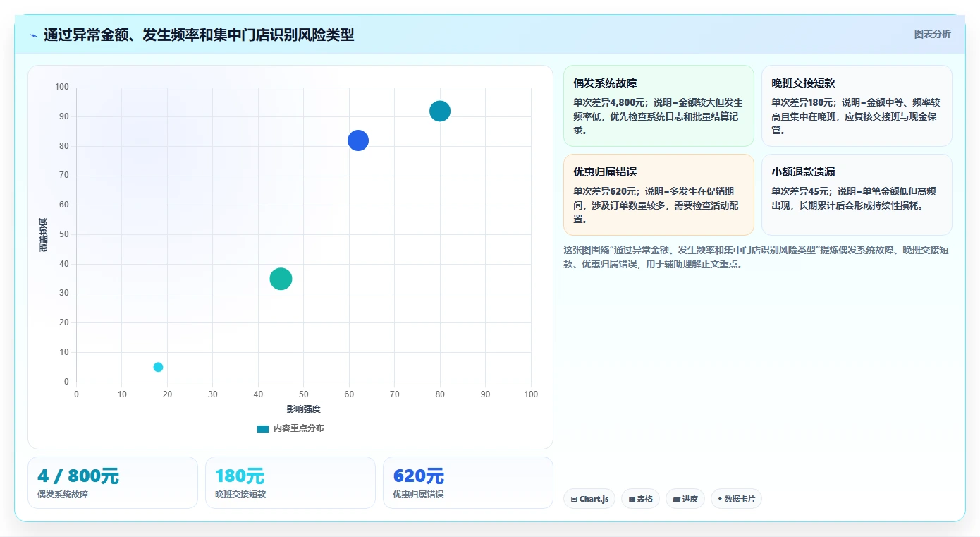Image resolution: width=980 pixels, height=537 pixels.
Task: Click the 内容重点分布 legend label
Action: pyautogui.click(x=299, y=428)
